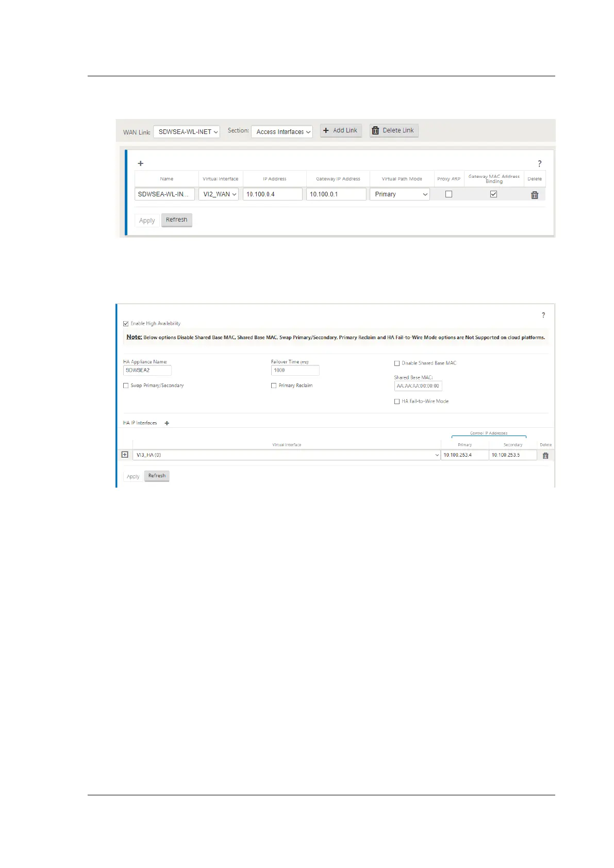
Task: Click the Gateway IP Address column header
Action: (x=338, y=179)
